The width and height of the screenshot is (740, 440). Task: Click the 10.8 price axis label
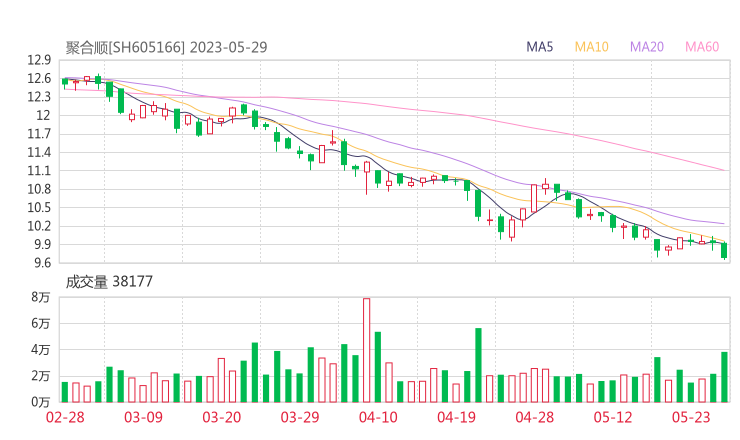pyautogui.click(x=39, y=189)
